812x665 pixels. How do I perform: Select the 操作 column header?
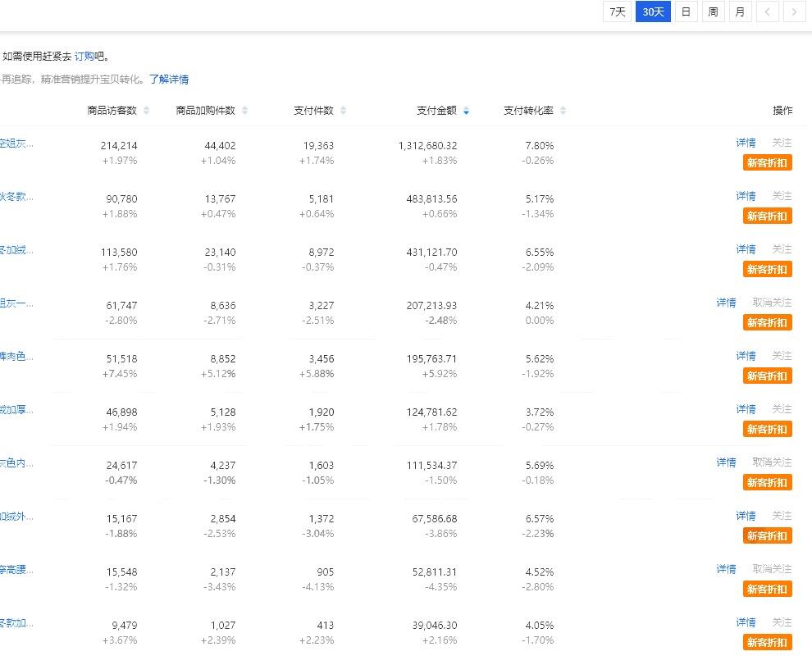(x=782, y=111)
